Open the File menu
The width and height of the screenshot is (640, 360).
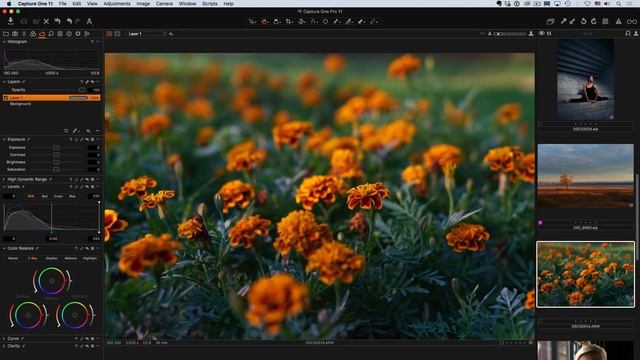pos(62,3)
